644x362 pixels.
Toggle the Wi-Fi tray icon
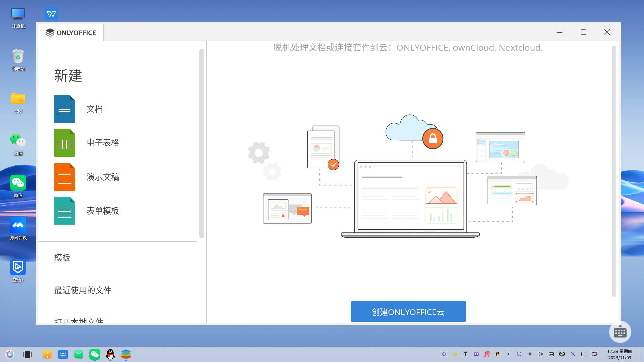530,354
